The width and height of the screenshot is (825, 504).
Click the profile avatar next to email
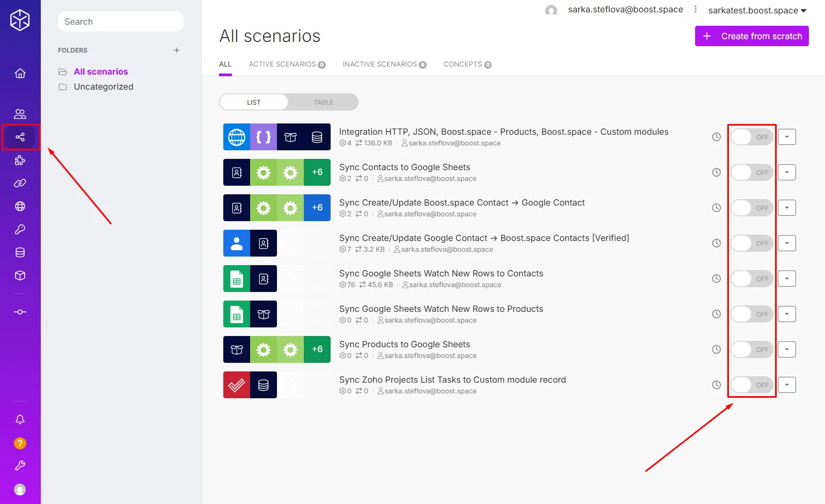click(551, 10)
